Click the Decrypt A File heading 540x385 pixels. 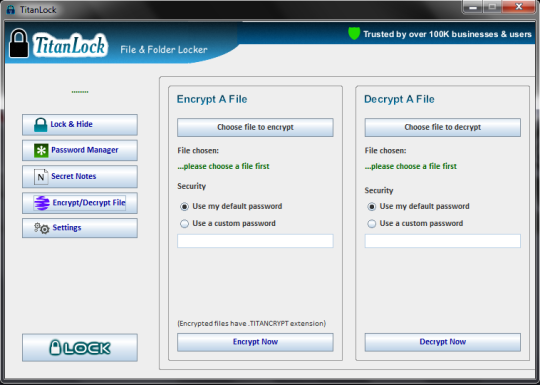click(399, 99)
